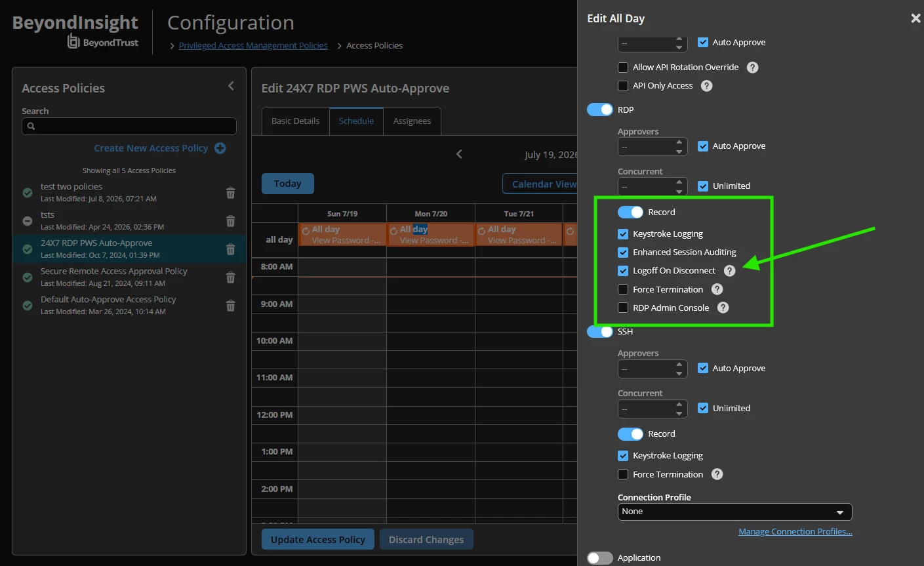Delete the 24X7 RDP PWS Auto-Approve policy
This screenshot has width=924, height=566.
point(231,249)
